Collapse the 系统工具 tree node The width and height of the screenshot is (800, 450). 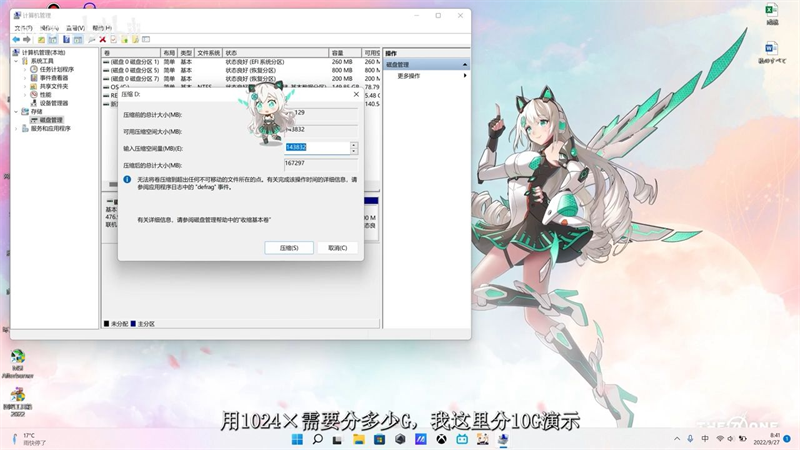point(17,61)
